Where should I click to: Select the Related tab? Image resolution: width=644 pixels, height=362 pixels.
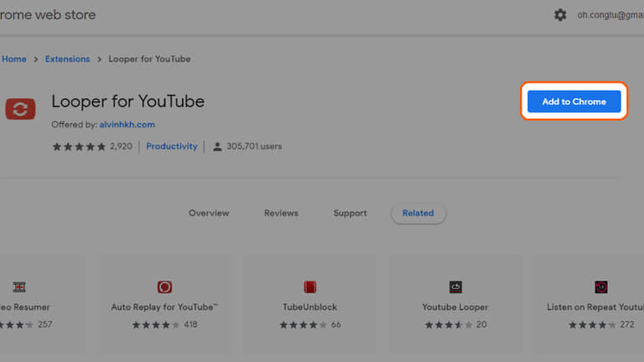point(418,213)
